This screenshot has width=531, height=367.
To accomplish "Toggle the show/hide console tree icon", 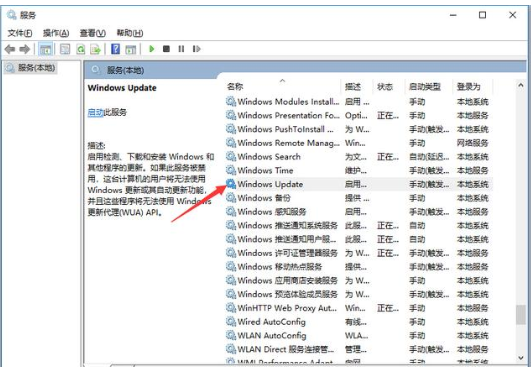I will tap(45, 49).
